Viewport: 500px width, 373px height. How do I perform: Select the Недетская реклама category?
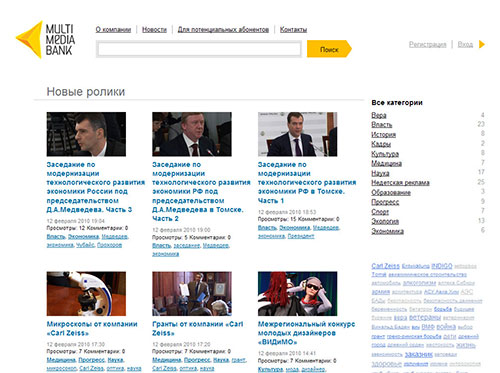point(400,183)
